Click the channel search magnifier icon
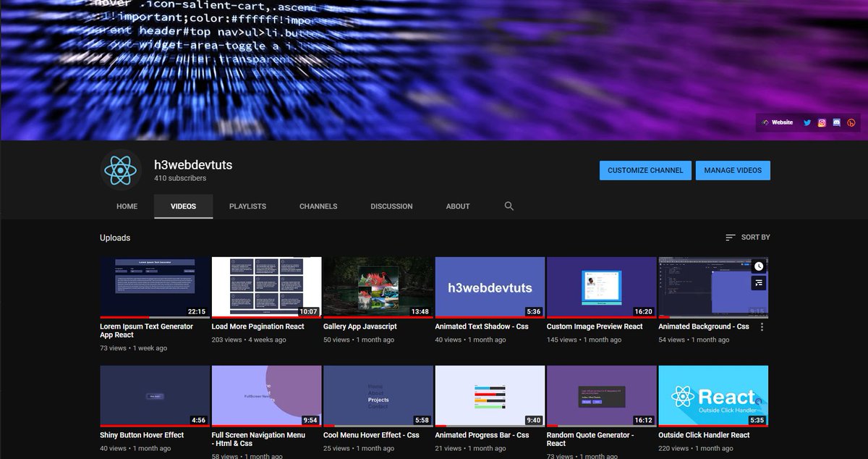 click(x=509, y=206)
